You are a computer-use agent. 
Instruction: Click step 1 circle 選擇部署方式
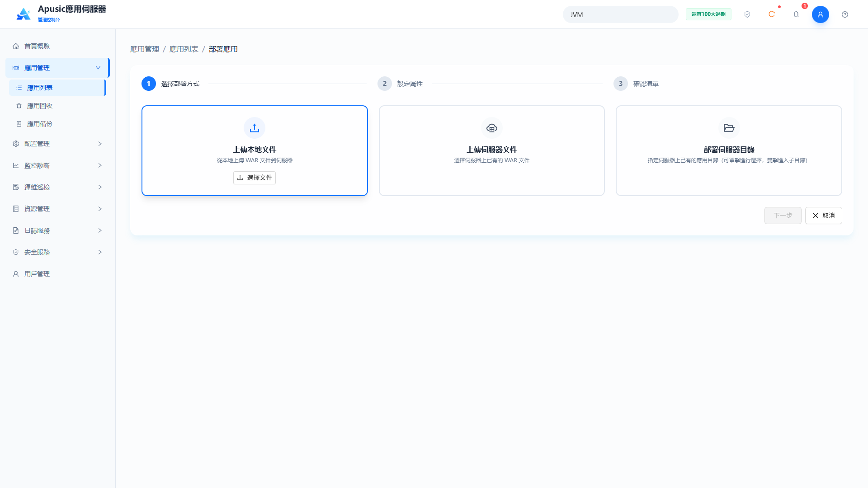[x=149, y=84]
